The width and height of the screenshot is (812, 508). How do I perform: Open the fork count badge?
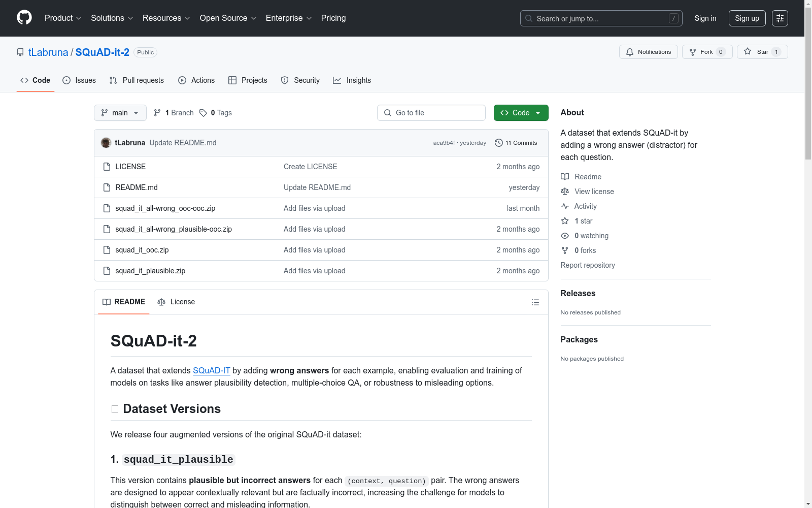click(721, 52)
